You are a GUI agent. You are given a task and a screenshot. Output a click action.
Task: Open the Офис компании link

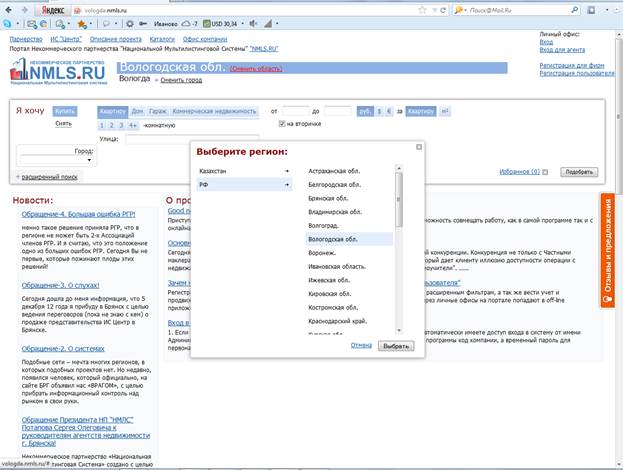[205, 39]
